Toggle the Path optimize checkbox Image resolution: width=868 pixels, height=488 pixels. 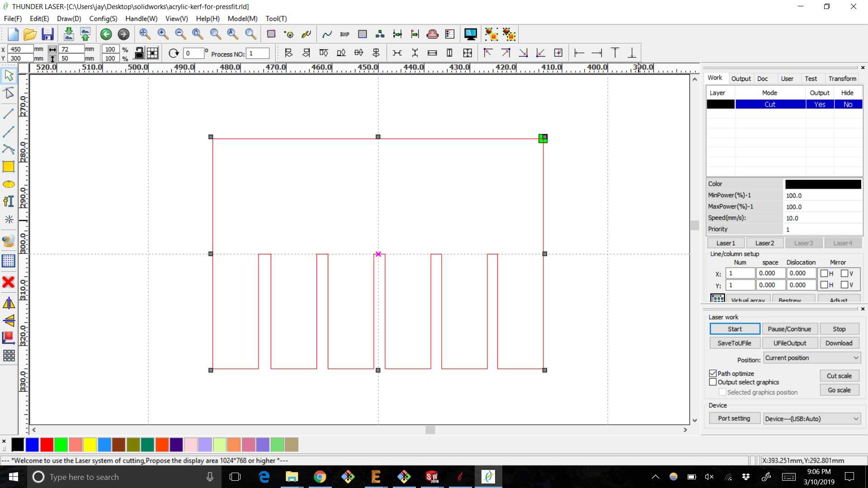tap(713, 373)
